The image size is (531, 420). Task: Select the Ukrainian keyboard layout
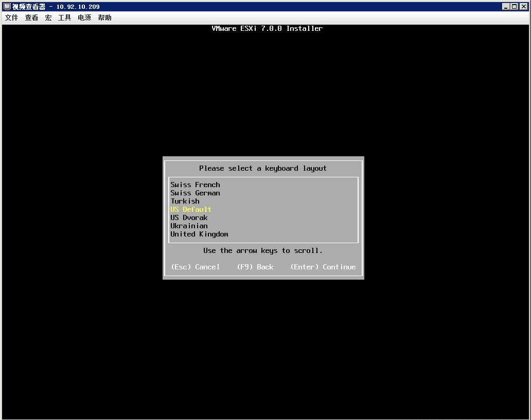point(189,226)
